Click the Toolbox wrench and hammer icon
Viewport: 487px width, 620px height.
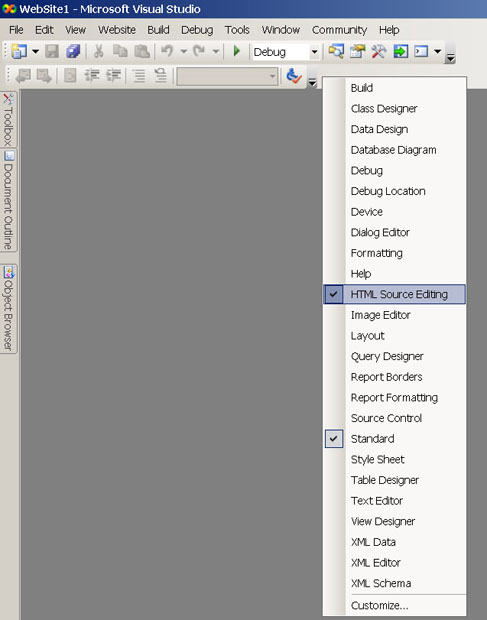(379, 51)
